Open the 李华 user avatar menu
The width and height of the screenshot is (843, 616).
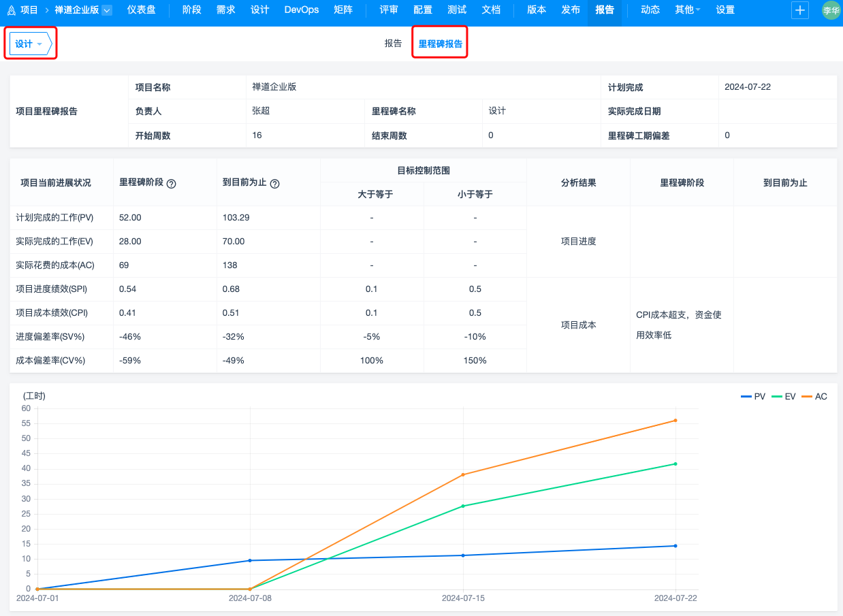point(831,10)
